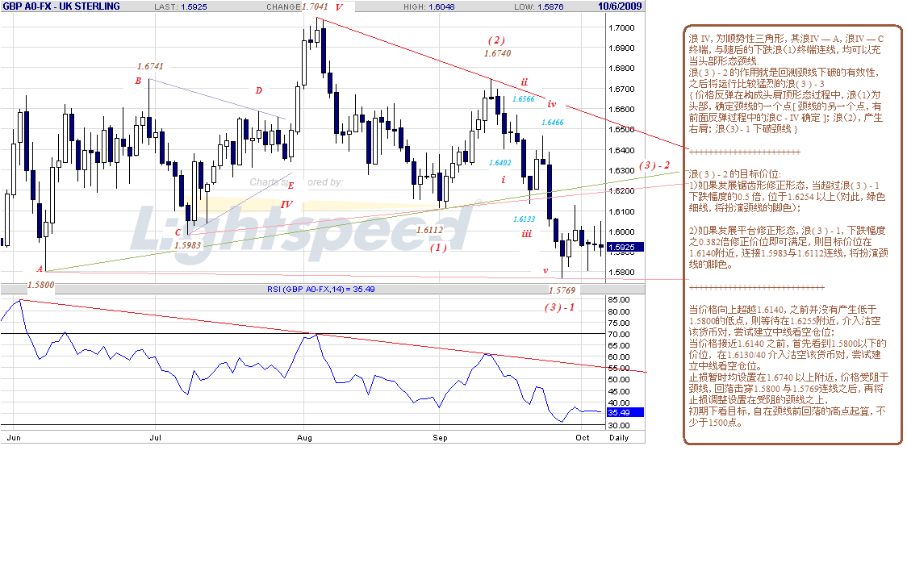
Task: Click the Daily timeframe label
Action: [x=619, y=438]
